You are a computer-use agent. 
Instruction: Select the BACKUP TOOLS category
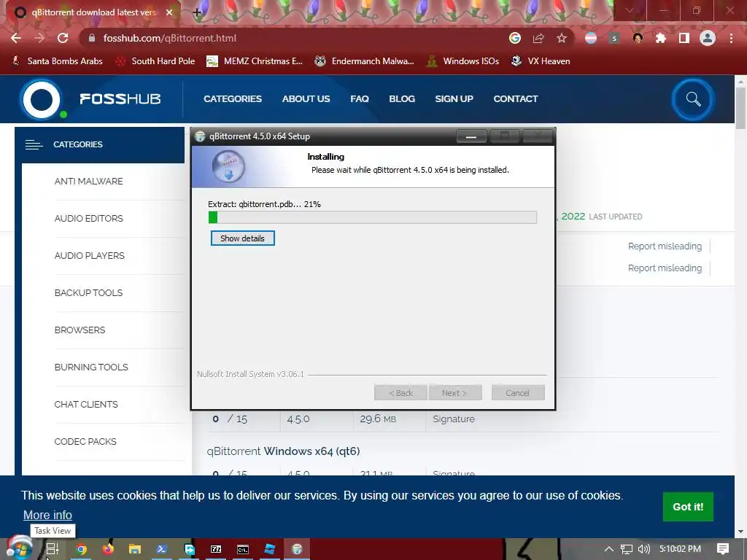click(88, 293)
